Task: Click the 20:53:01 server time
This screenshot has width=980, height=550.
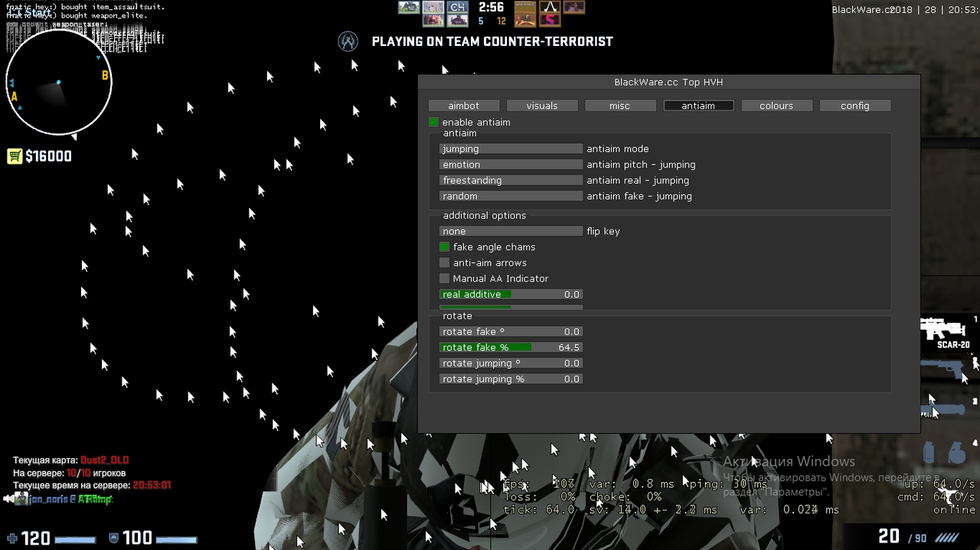Action: pos(152,486)
